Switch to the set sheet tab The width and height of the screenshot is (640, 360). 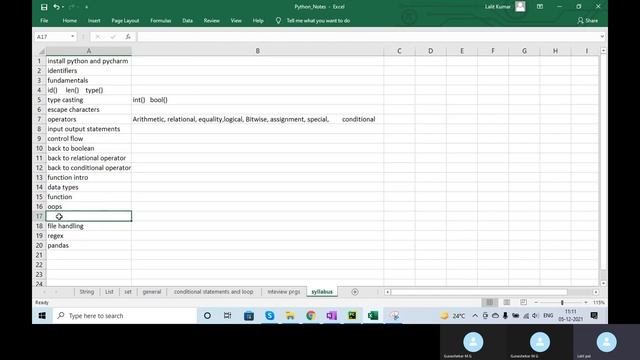pyautogui.click(x=128, y=292)
